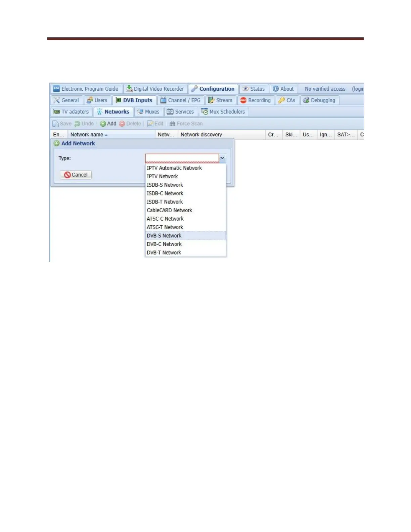The image size is (411, 532).
Task: Open the General configuration tab
Action: [x=66, y=100]
